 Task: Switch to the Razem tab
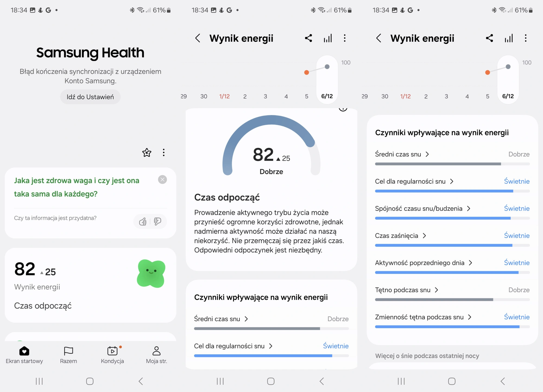(68, 355)
